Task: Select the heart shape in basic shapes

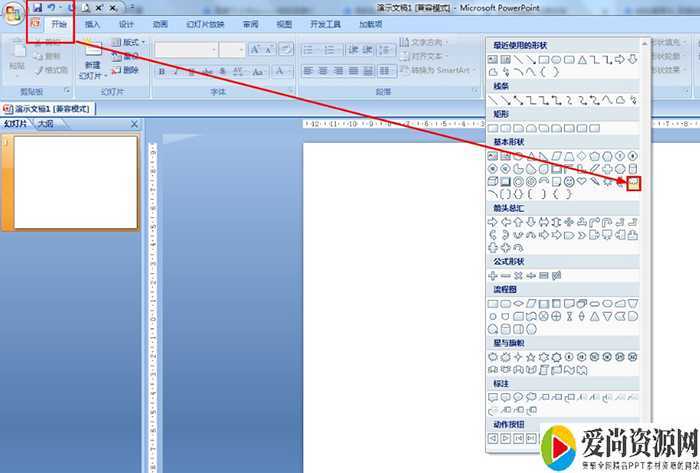Action: click(582, 182)
